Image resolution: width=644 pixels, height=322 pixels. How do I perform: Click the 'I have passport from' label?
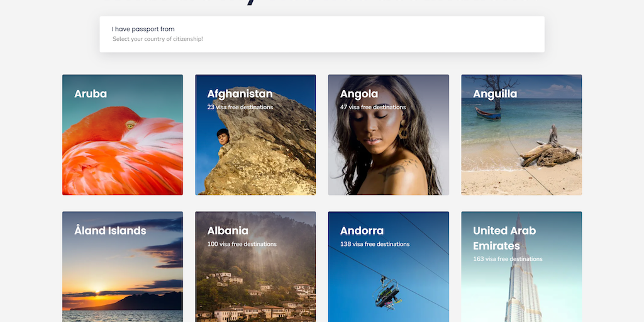click(143, 29)
